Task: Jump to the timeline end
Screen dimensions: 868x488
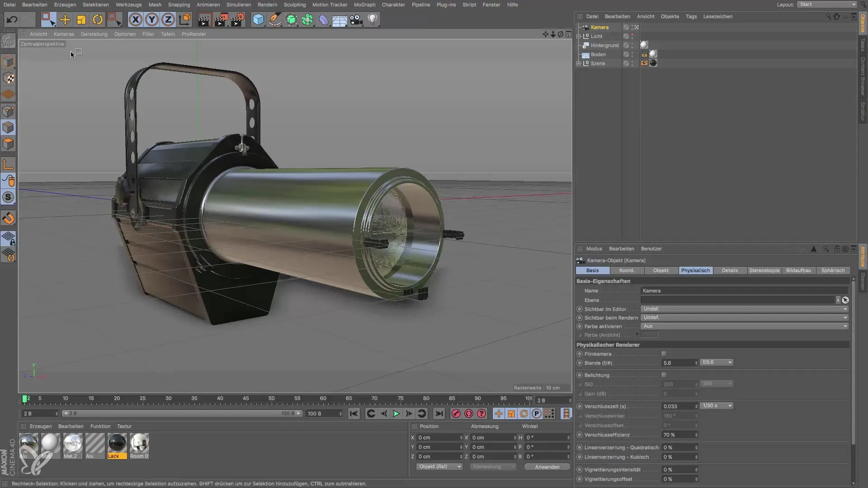Action: click(439, 413)
